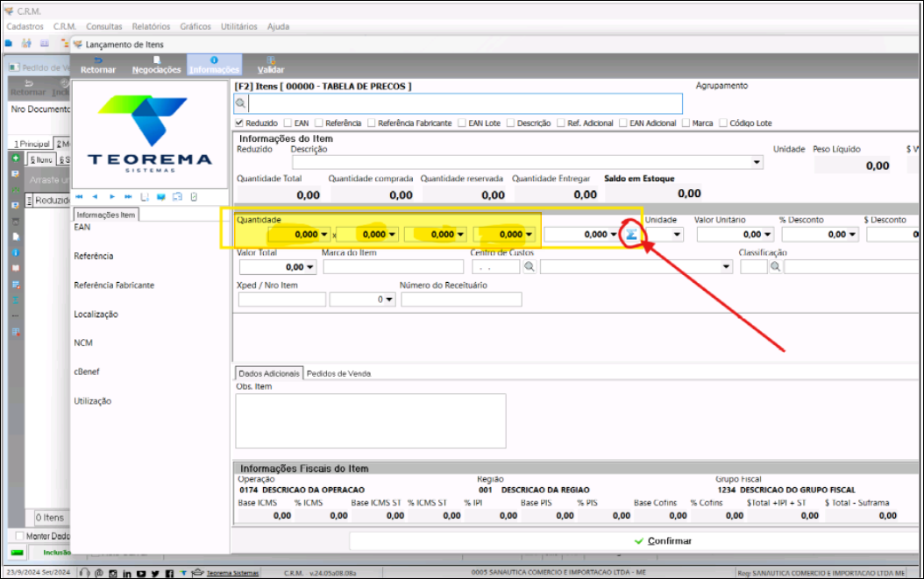The image size is (924, 579).
Task: Click the document icon after navigation arrows
Action: coord(145,197)
